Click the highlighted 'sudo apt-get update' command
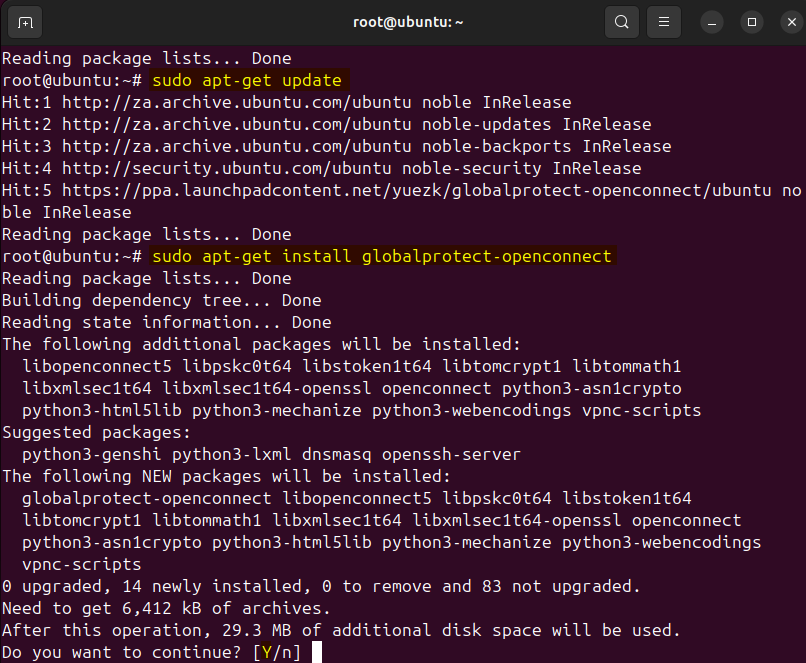Viewport: 806px width, 663px height. (x=246, y=80)
